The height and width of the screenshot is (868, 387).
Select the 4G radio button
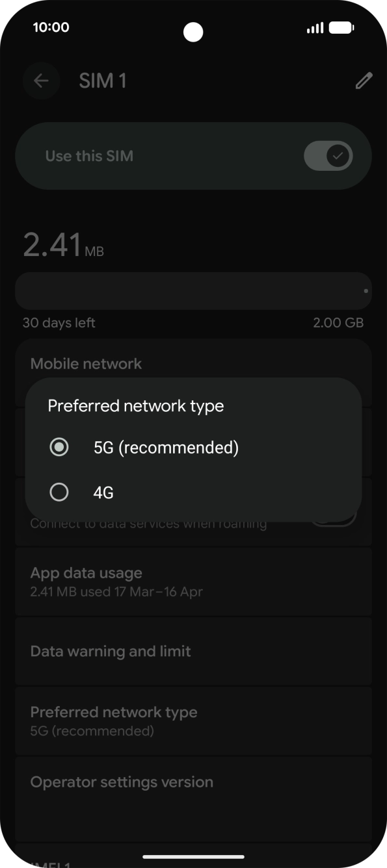click(59, 492)
